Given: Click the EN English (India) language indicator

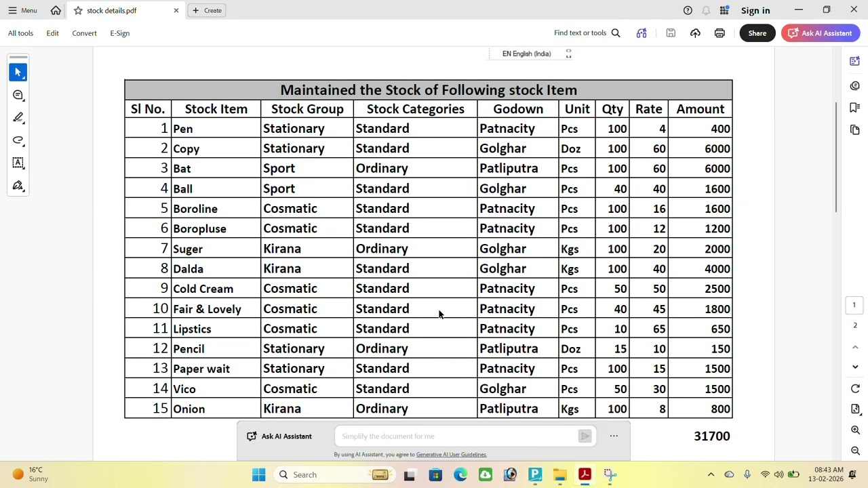Looking at the screenshot, I should point(526,54).
